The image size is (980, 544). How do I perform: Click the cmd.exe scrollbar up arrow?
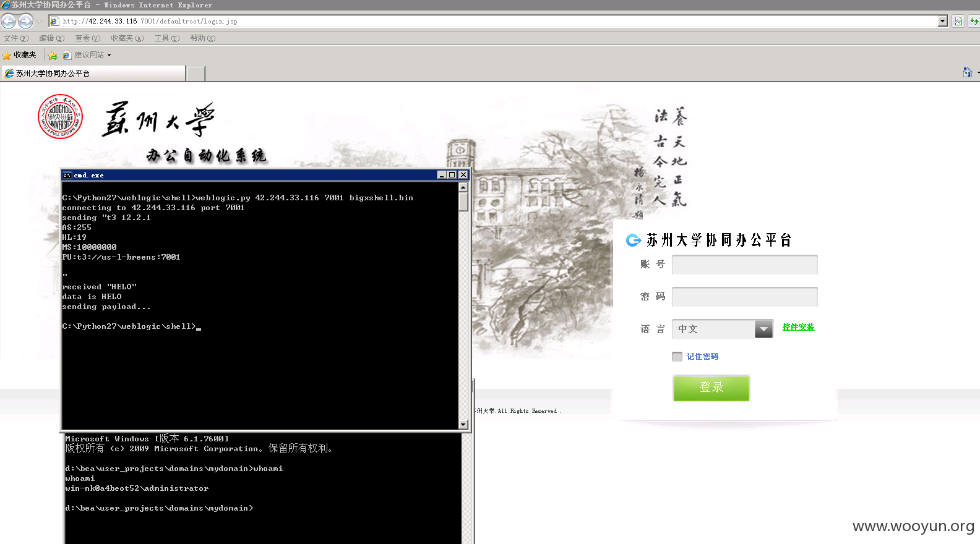pyautogui.click(x=463, y=187)
